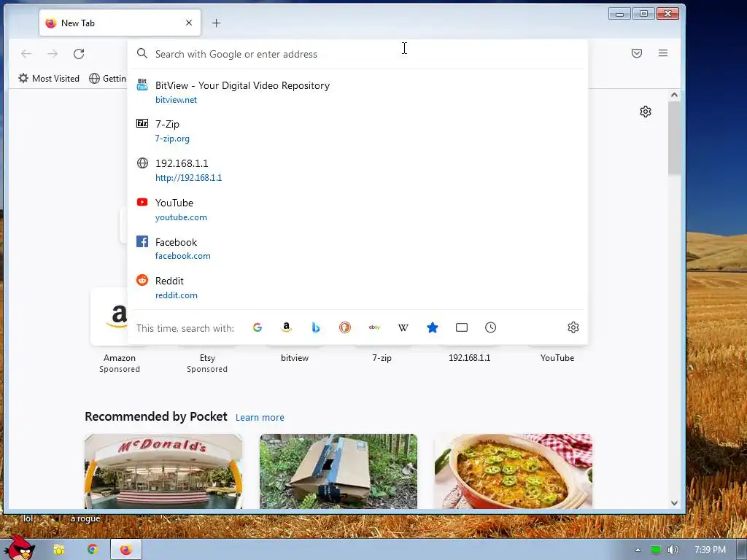Close the New Tab tab
Viewport: 747px width, 560px height.
[189, 23]
